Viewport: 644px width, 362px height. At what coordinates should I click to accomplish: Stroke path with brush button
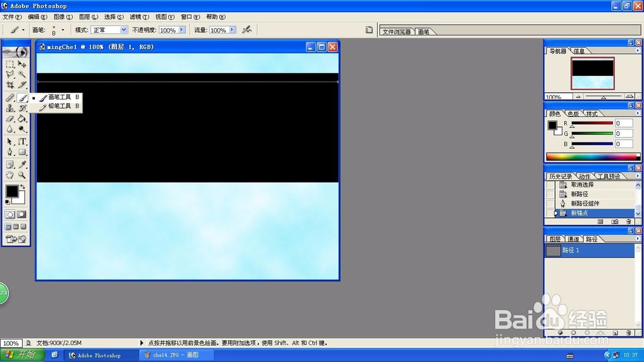point(573,333)
